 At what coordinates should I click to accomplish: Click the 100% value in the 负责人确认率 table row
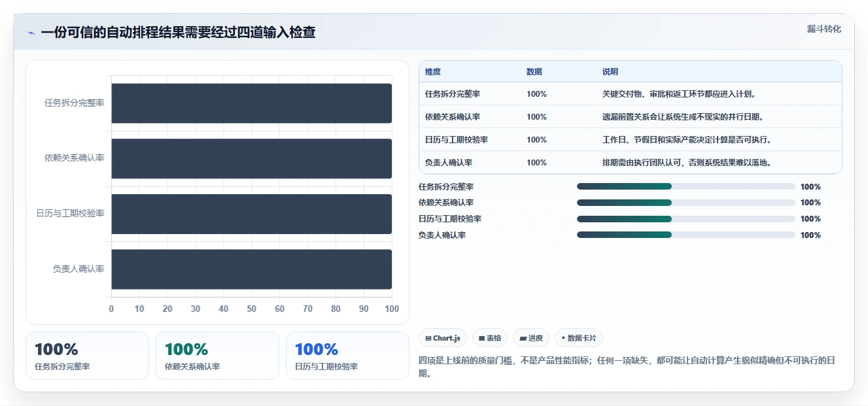(536, 163)
